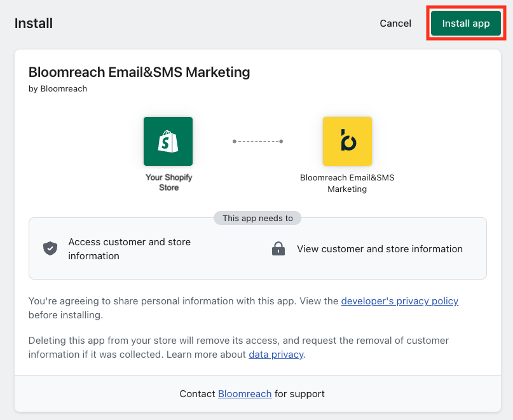Screen dimensions: 513x420
Task: Click the shield checkmark icon
Action: pyautogui.click(x=50, y=248)
